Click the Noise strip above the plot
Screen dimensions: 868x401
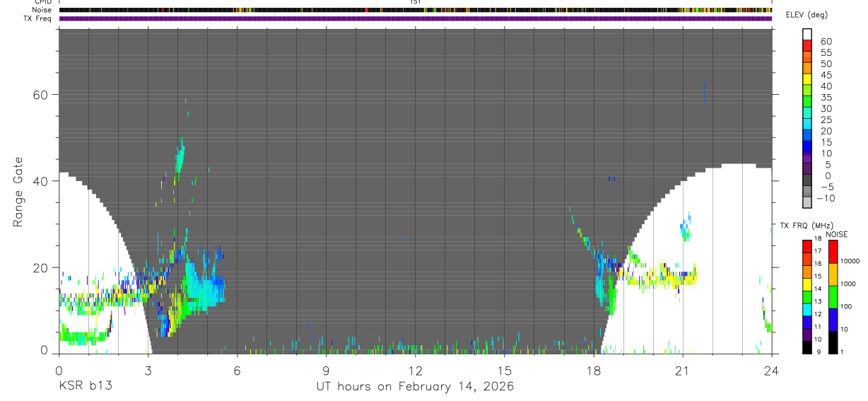[x=416, y=11]
